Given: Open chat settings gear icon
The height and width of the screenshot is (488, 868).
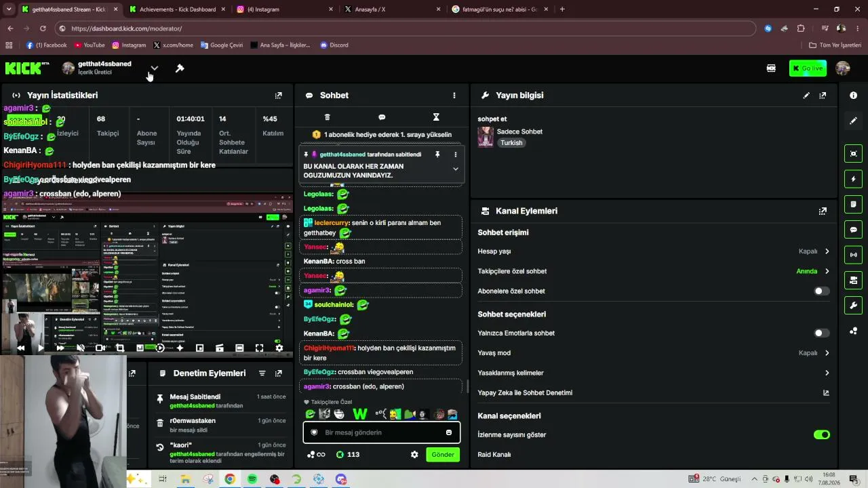Looking at the screenshot, I should (414, 455).
